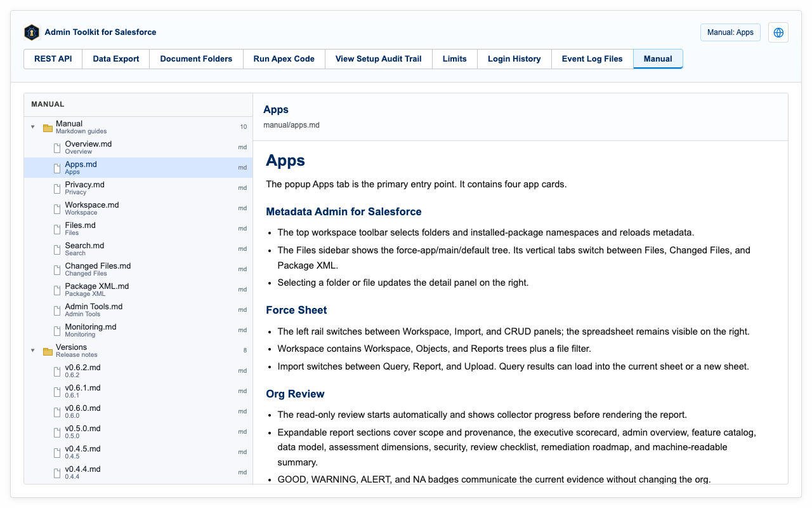This screenshot has height=508, width=812.
Task: Click the Files.md file icon
Action: point(57,229)
